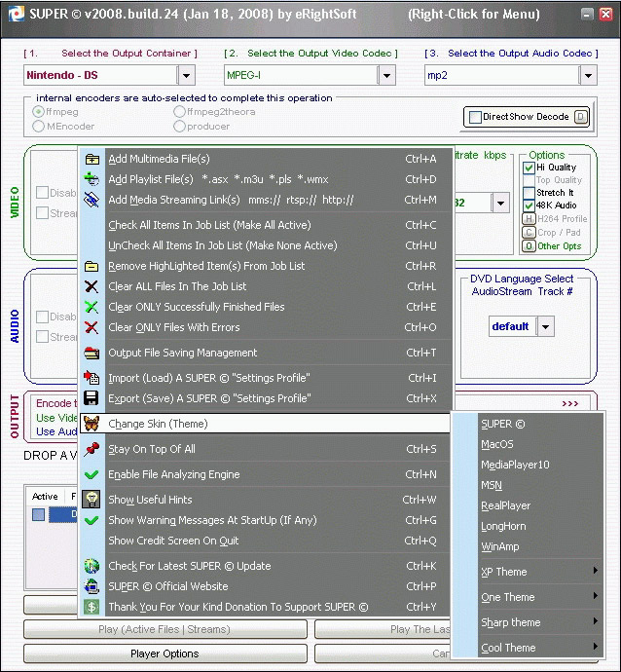The height and width of the screenshot is (672, 621).
Task: Open the Output Video Codec dropdown (MPEG-I)
Action: (x=386, y=75)
